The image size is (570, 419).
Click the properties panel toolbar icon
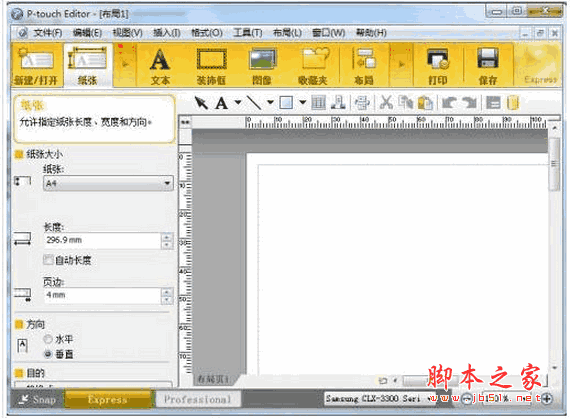[493, 103]
